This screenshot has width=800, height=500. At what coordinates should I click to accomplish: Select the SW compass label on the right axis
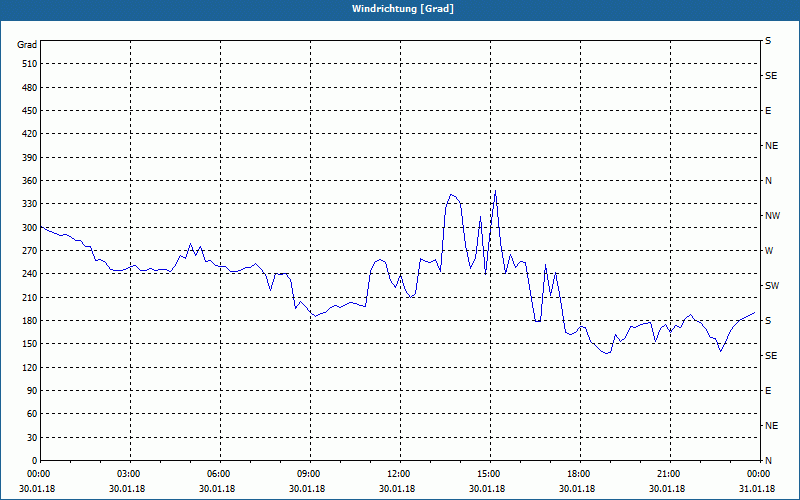[772, 286]
